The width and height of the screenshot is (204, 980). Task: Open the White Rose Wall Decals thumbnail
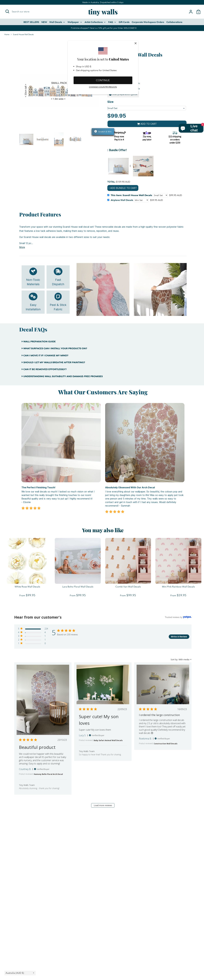pos(27,560)
